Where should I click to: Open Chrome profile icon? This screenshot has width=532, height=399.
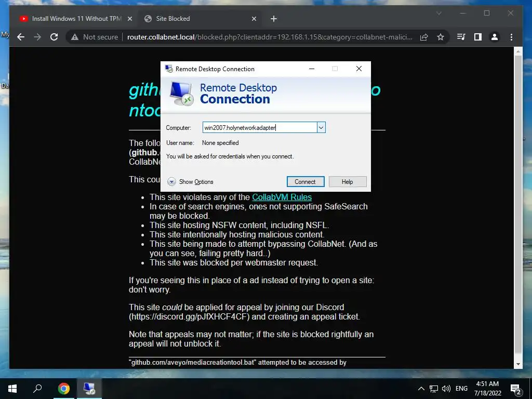[x=495, y=37]
